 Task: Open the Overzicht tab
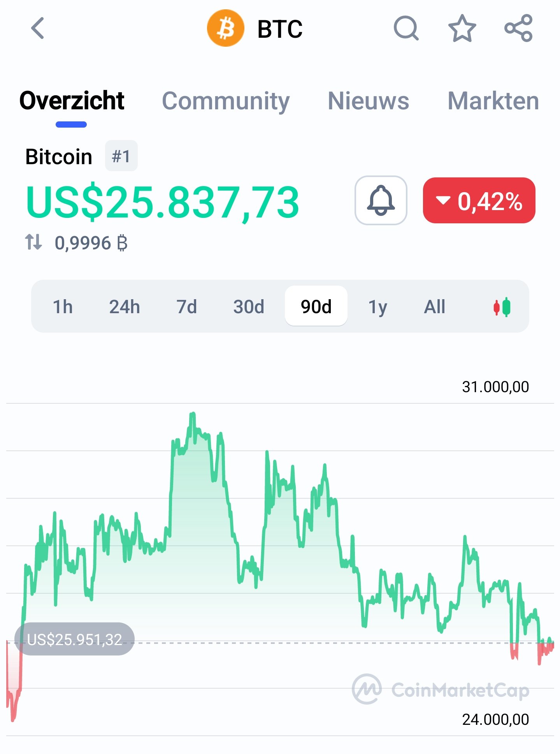pyautogui.click(x=72, y=101)
